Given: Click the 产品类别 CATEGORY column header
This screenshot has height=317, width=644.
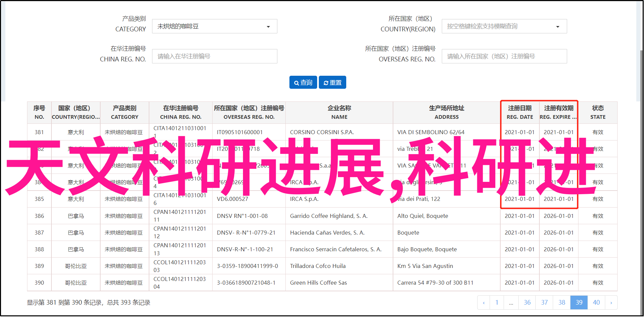Looking at the screenshot, I should click(x=125, y=112).
